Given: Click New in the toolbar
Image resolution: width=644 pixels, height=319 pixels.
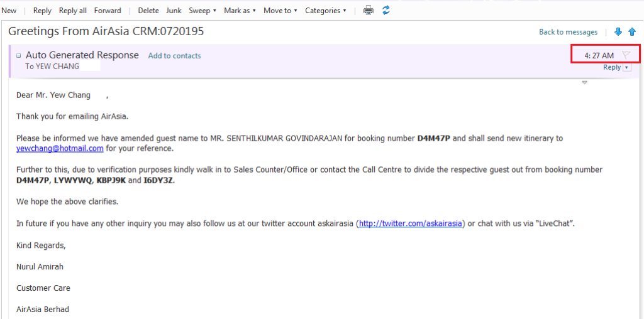Looking at the screenshot, I should click(9, 11).
